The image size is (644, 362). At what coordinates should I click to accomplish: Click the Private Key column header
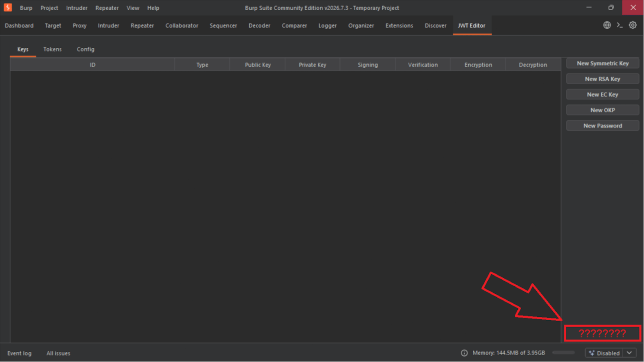click(x=312, y=65)
